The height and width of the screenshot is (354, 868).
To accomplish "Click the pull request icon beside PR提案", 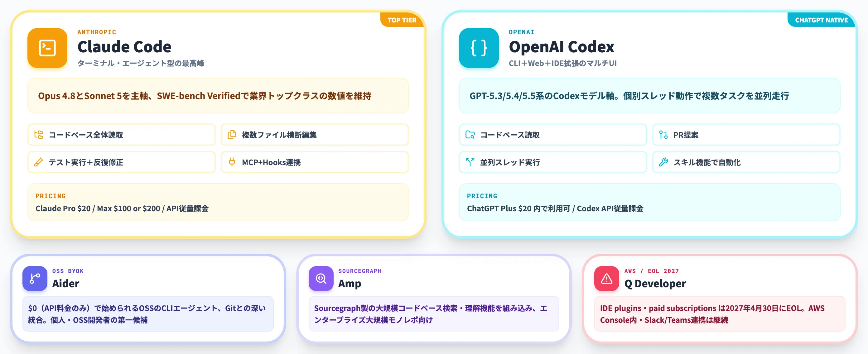I will coord(663,135).
